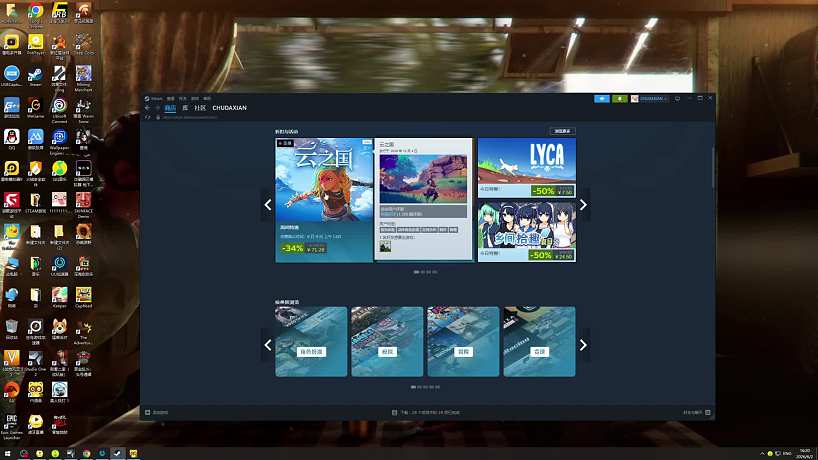Click the button at top right of featured section
This screenshot has width=818, height=460.
[x=562, y=131]
